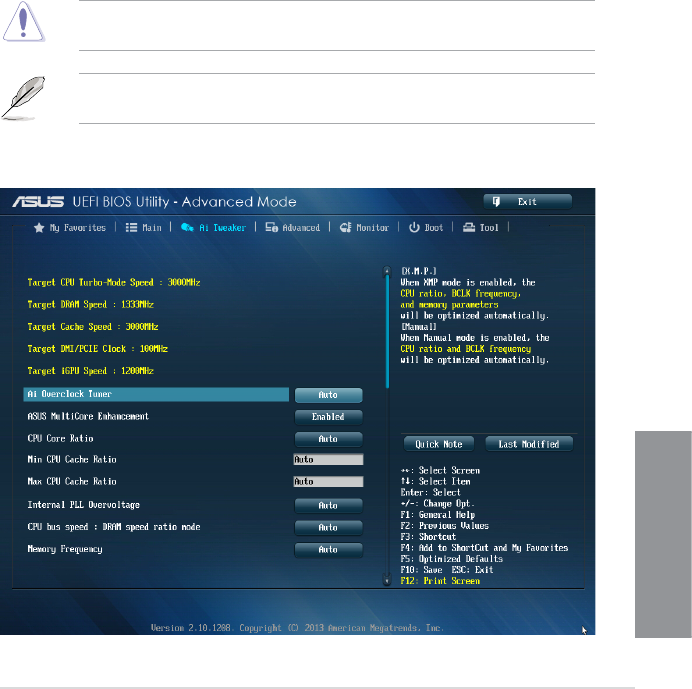692x689 pixels.
Task: Select the Memory Frequency label
Action: point(65,549)
